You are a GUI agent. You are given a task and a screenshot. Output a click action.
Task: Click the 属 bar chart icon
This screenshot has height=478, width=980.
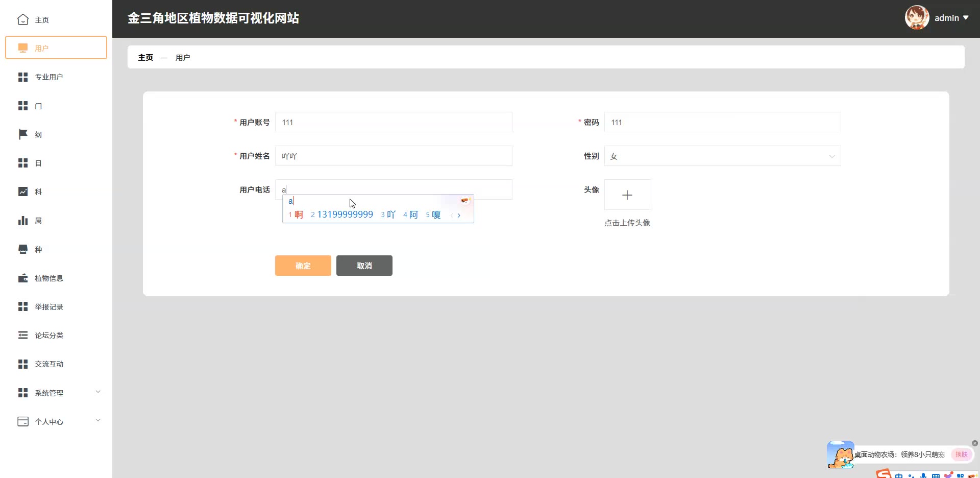tap(23, 221)
